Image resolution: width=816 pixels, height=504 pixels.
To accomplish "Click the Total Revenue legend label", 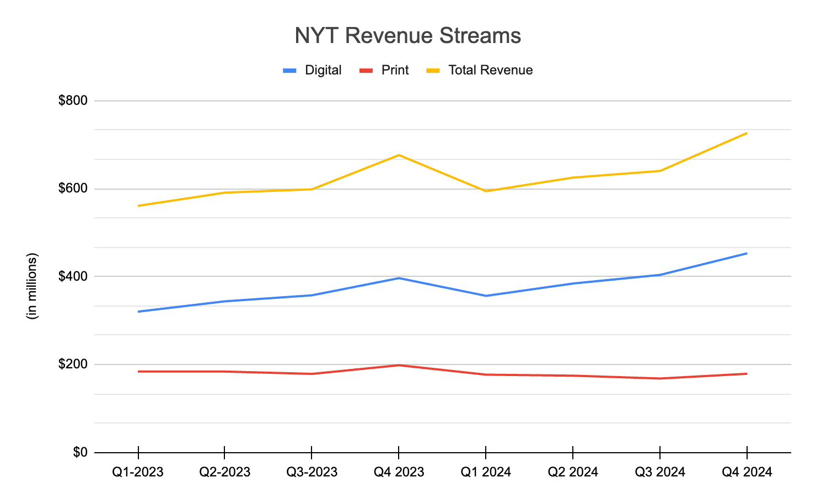I will pos(491,70).
